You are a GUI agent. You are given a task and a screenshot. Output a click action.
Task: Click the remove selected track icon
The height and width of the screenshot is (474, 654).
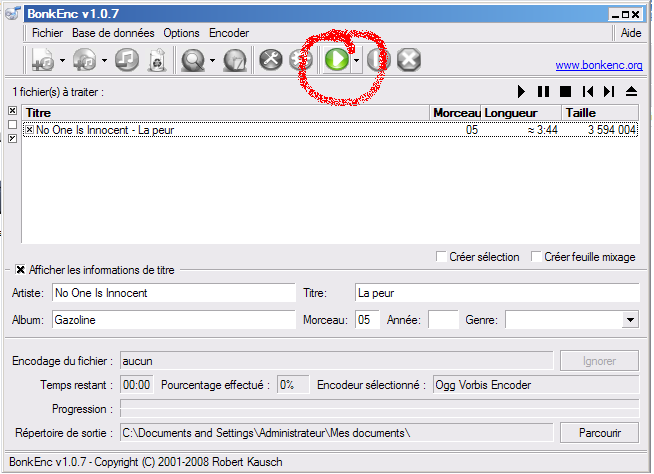[x=127, y=60]
